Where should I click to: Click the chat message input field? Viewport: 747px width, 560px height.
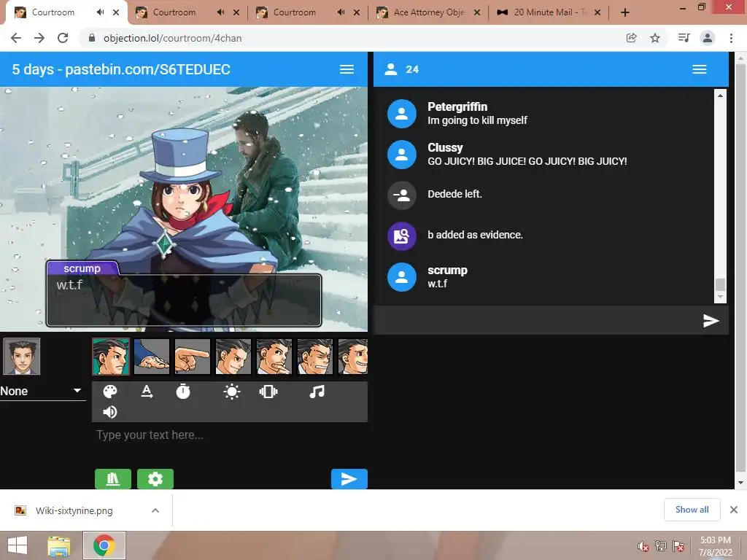coord(536,321)
